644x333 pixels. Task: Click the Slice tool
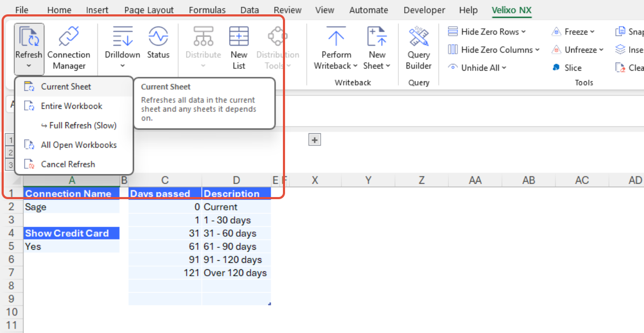(567, 67)
